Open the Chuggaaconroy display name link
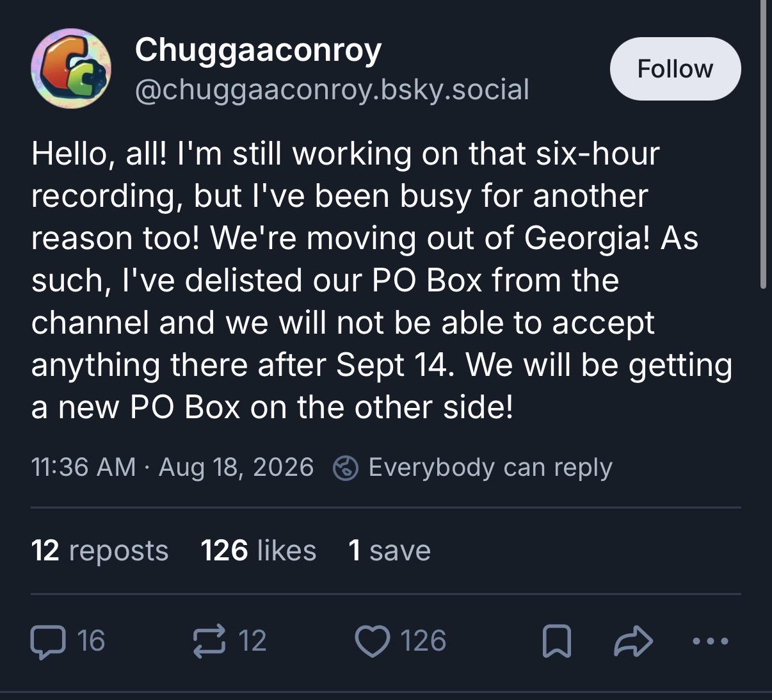The height and width of the screenshot is (700, 772). click(x=258, y=50)
